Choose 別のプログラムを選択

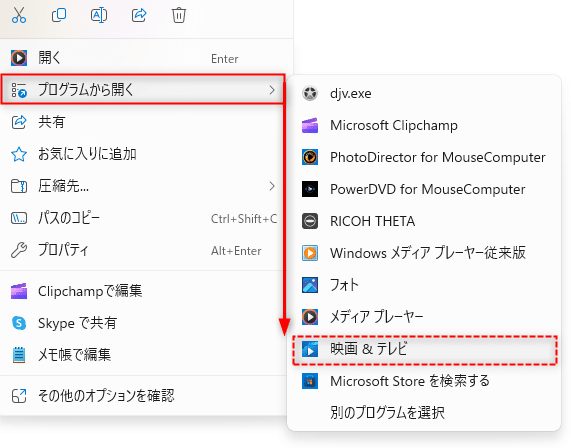pos(424,413)
